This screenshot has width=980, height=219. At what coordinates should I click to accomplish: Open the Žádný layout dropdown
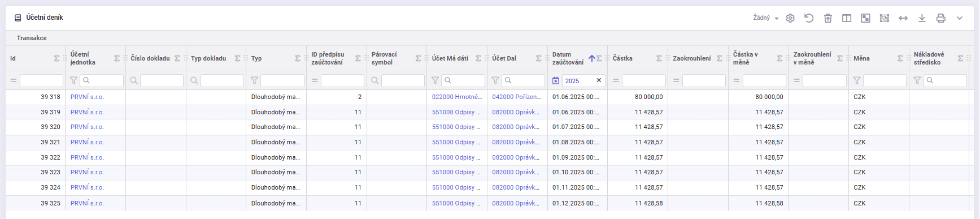click(x=766, y=18)
